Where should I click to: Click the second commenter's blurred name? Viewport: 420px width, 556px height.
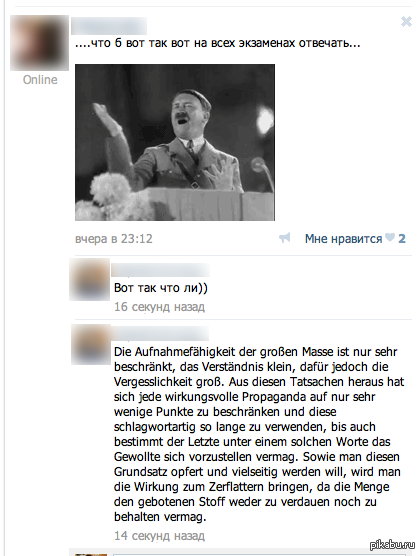click(160, 334)
